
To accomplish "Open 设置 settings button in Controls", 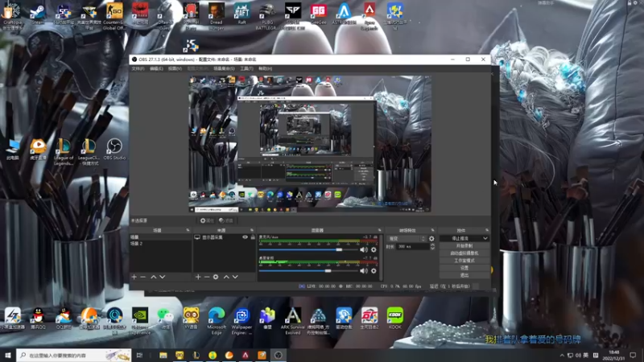I will pyautogui.click(x=464, y=268).
